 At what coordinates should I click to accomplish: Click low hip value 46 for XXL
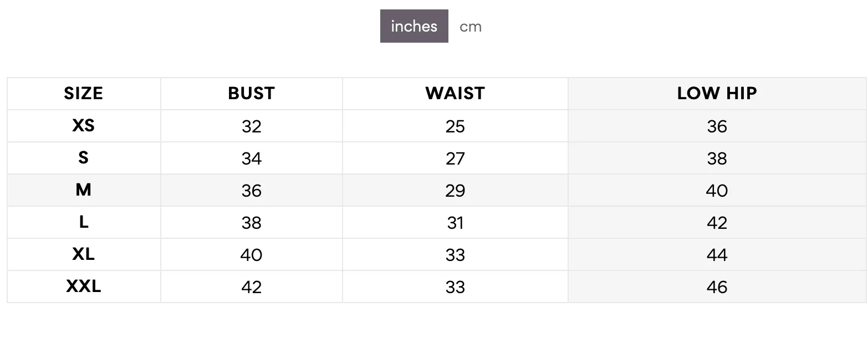(x=717, y=287)
